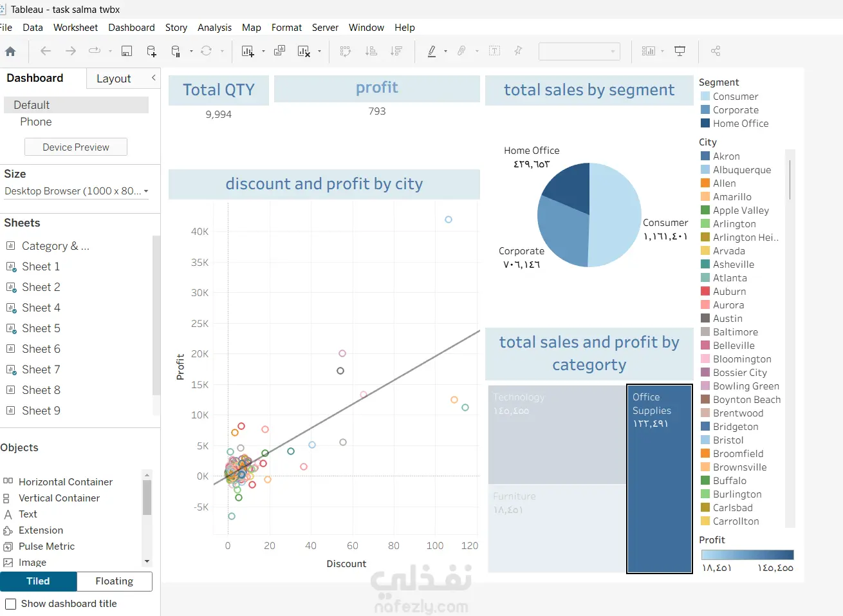
Task: Click the Save icon in the toolbar
Action: [127, 51]
